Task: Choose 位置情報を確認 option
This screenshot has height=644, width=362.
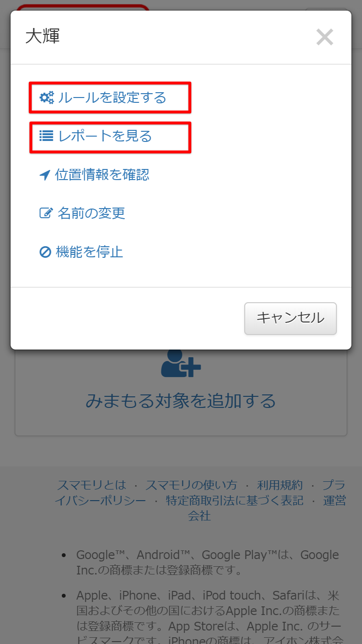Action: pyautogui.click(x=94, y=175)
